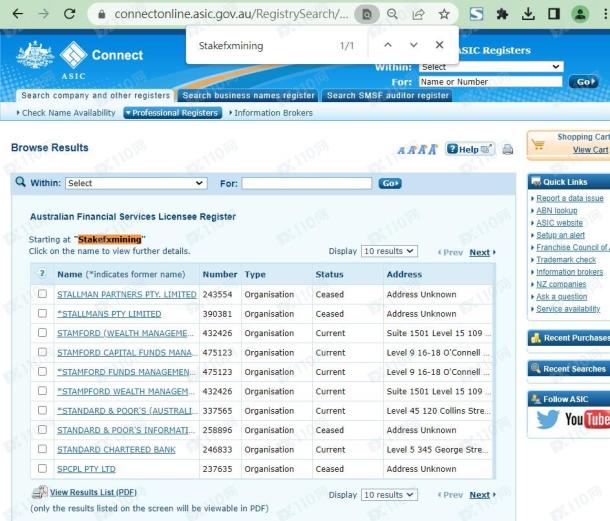Open the Help button
The height and width of the screenshot is (521, 610).
click(x=470, y=149)
